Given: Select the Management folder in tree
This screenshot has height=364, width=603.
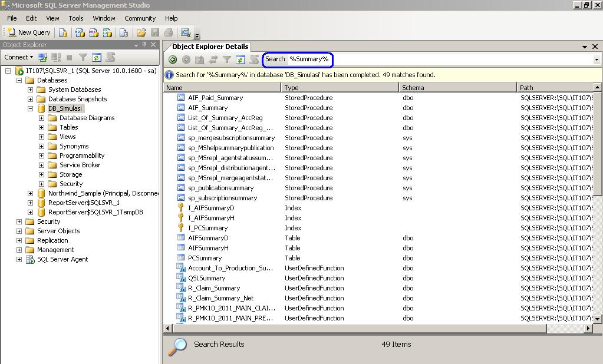Looking at the screenshot, I should pyautogui.click(x=55, y=250).
